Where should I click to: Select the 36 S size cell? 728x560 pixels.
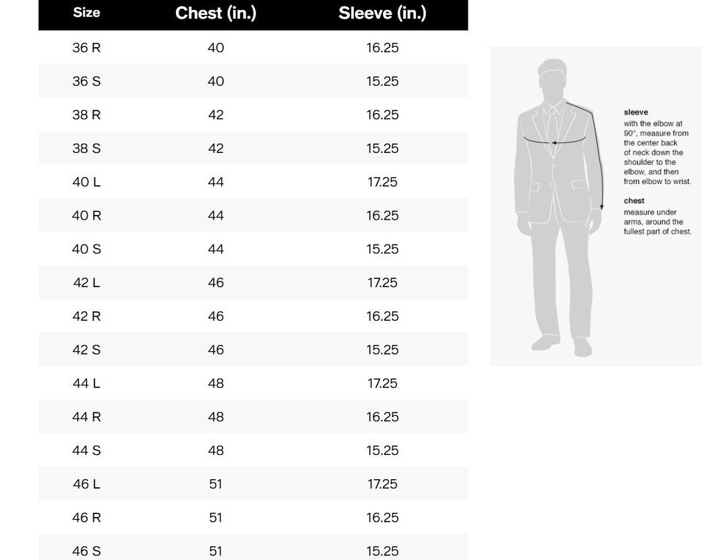pyautogui.click(x=86, y=82)
